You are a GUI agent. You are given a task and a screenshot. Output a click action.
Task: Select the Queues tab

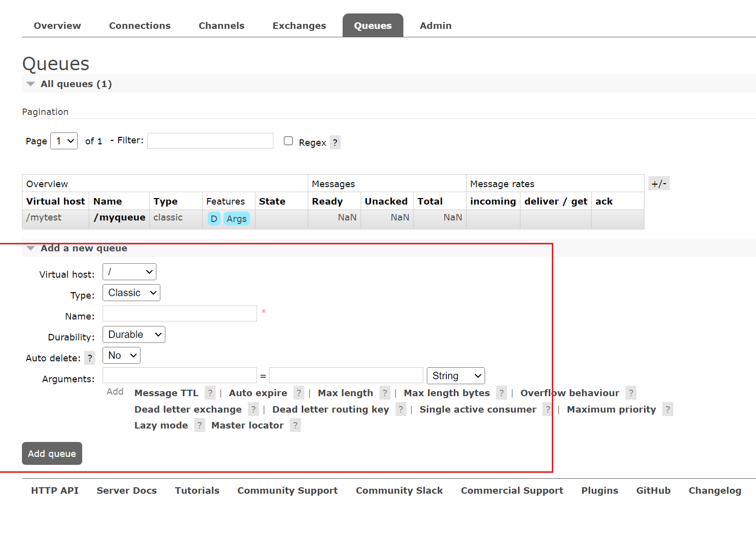click(373, 25)
